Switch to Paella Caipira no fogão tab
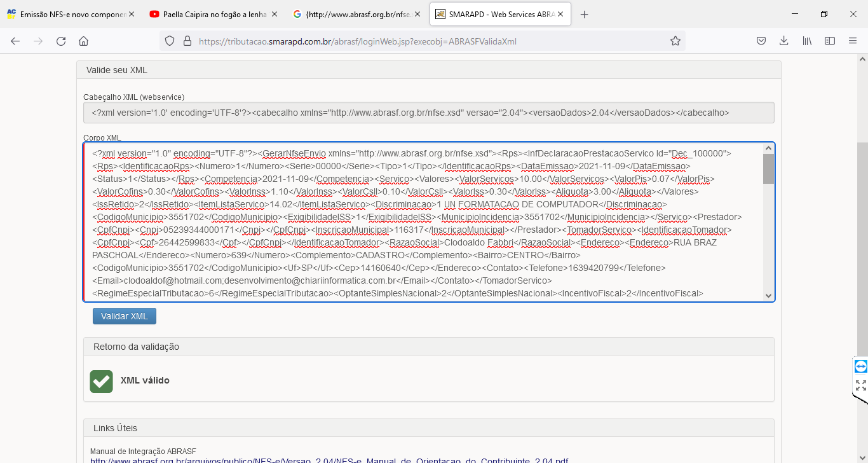 212,14
